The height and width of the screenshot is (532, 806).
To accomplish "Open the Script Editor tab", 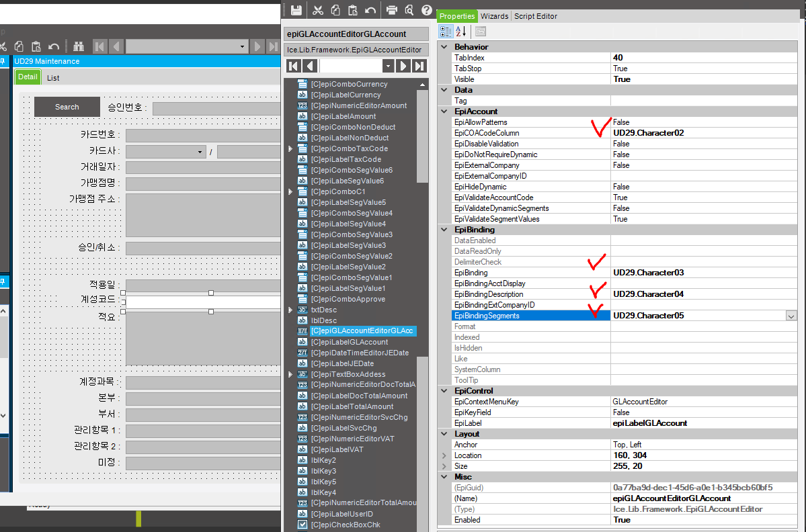I will (x=535, y=15).
